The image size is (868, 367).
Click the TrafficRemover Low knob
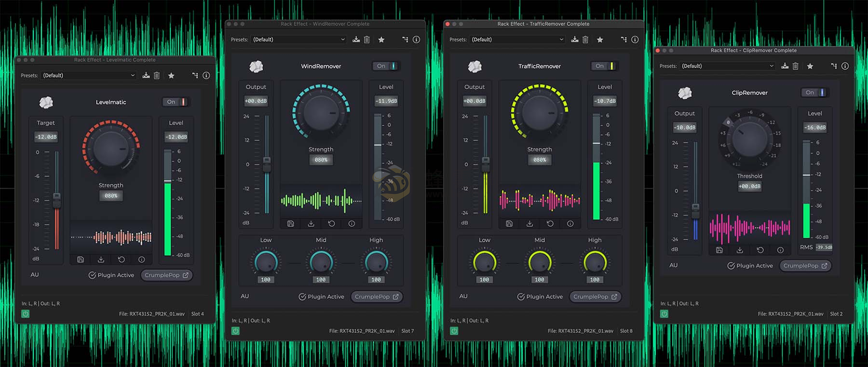point(484,262)
